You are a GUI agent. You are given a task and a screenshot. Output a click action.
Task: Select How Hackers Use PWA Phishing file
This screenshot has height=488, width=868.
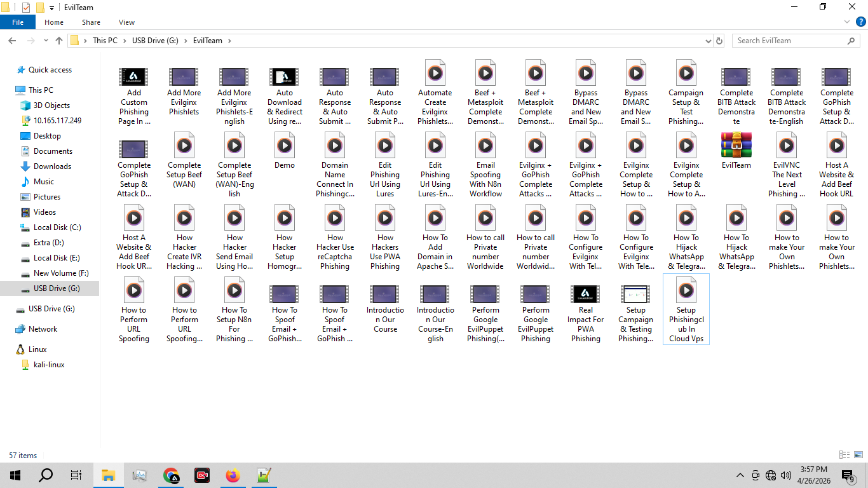click(385, 238)
